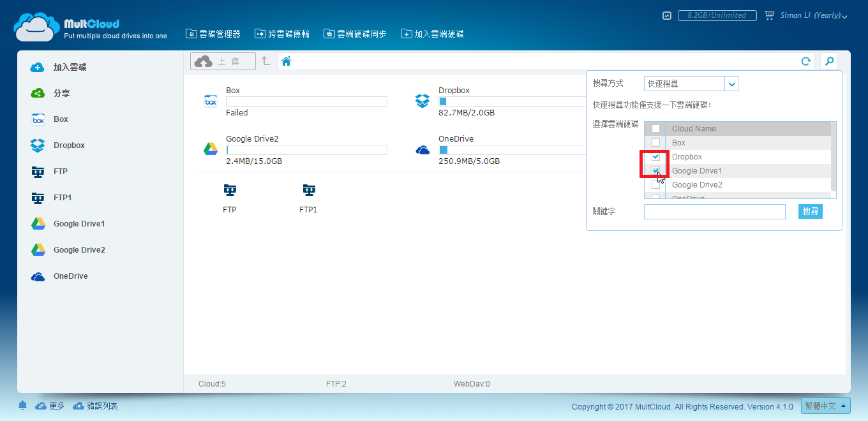
Task: Click the 2.4MB/15.0GB usage text
Action: pyautogui.click(x=254, y=161)
